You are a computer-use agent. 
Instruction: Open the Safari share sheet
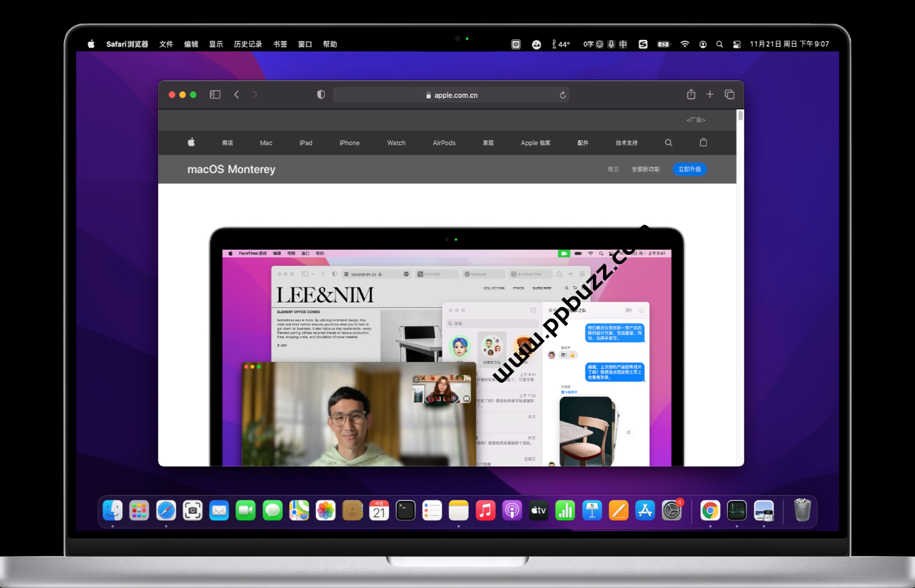click(x=691, y=95)
